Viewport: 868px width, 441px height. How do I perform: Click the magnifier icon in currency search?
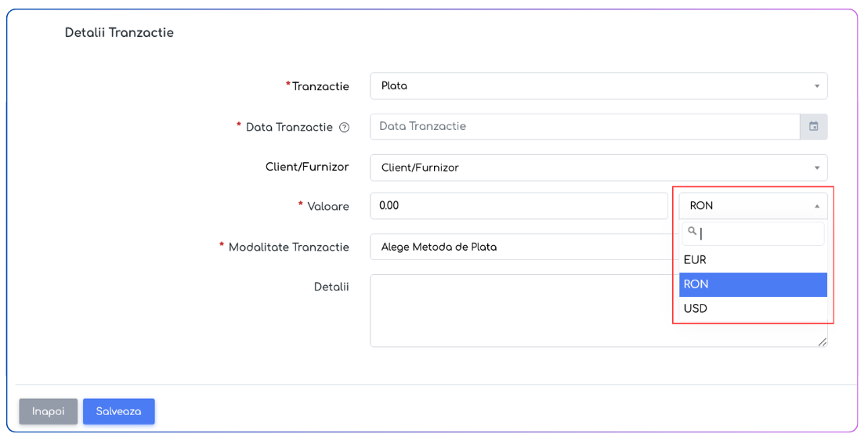point(692,232)
